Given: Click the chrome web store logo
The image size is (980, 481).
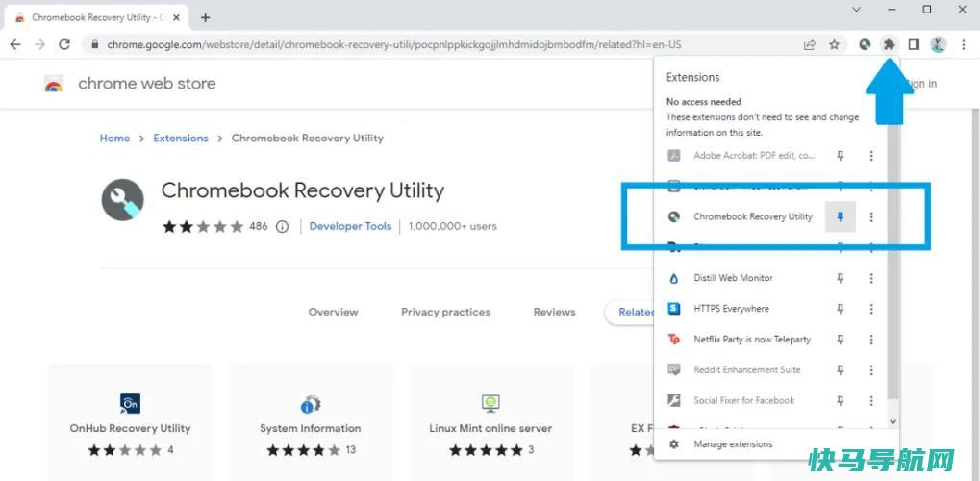Looking at the screenshot, I should (54, 84).
